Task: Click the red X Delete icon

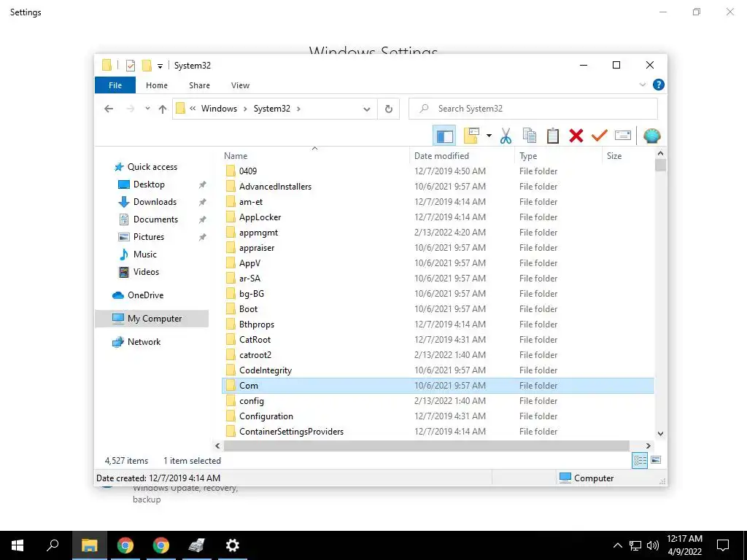Action: pos(576,136)
